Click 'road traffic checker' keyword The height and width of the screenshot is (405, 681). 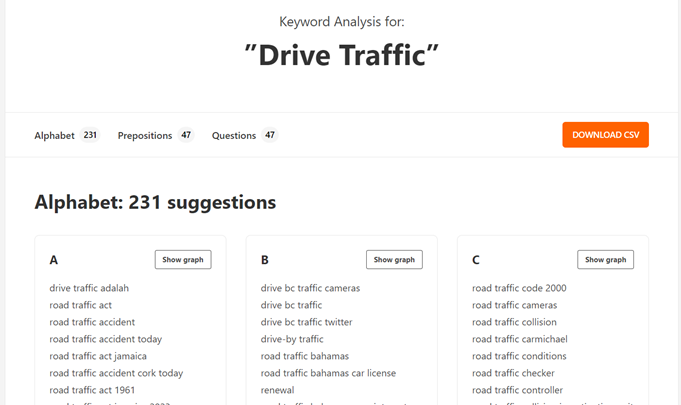[513, 373]
